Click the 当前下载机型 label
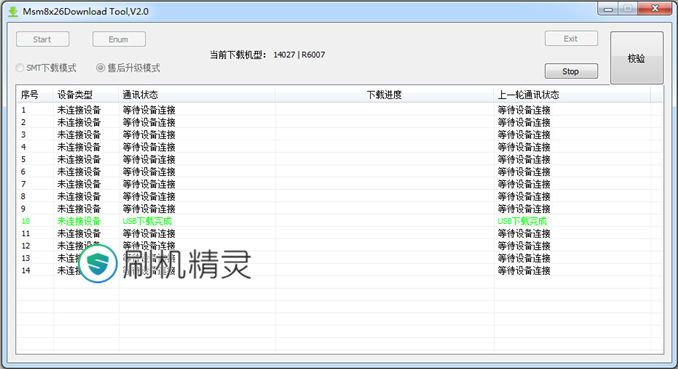 pyautogui.click(x=238, y=55)
